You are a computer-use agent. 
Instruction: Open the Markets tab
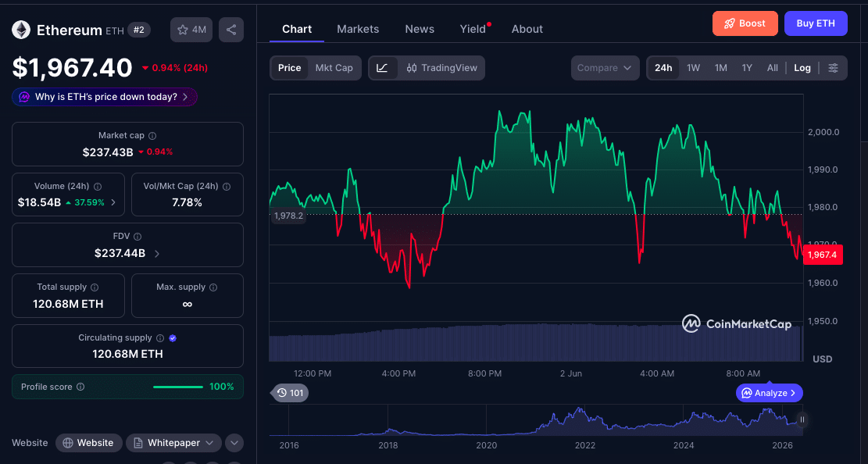pos(358,29)
